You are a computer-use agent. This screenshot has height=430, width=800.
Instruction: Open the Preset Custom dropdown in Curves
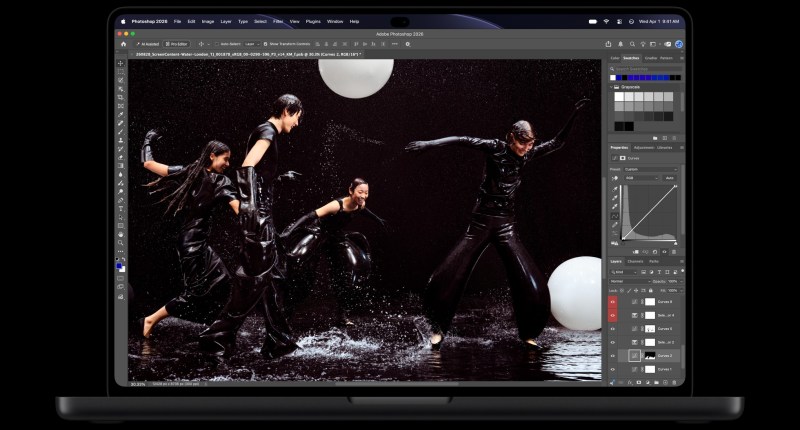tap(651, 169)
